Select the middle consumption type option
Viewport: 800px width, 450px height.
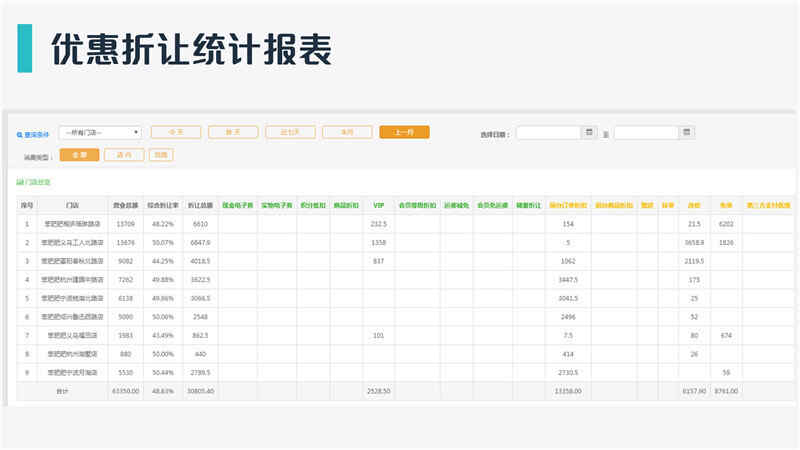point(124,155)
